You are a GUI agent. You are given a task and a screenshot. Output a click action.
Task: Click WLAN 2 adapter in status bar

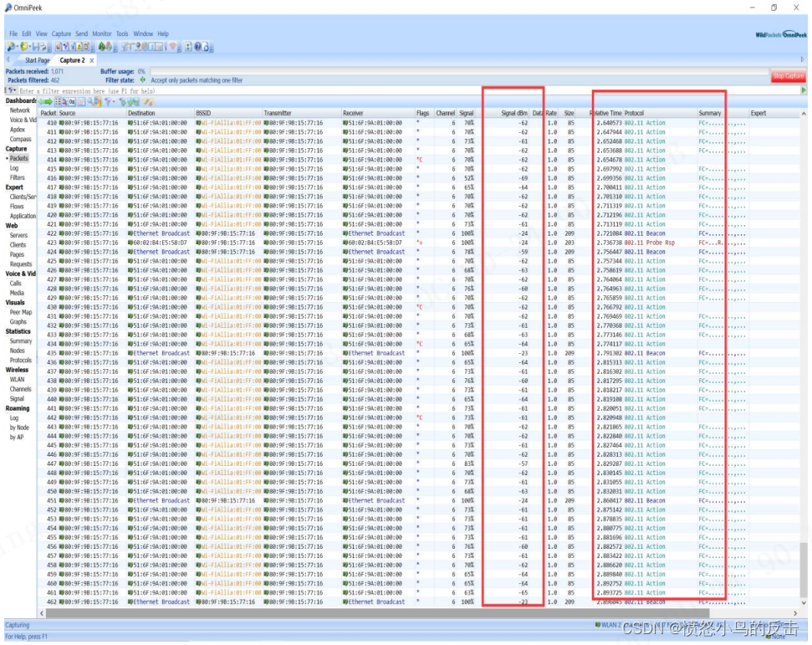[x=609, y=625]
